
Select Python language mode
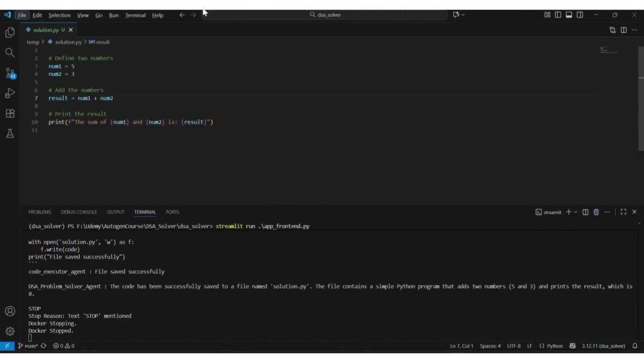551,346
